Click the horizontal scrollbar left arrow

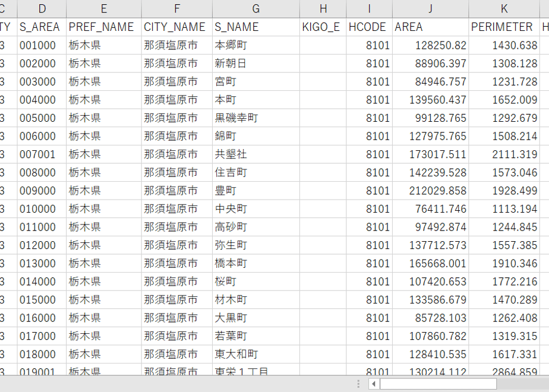374,384
